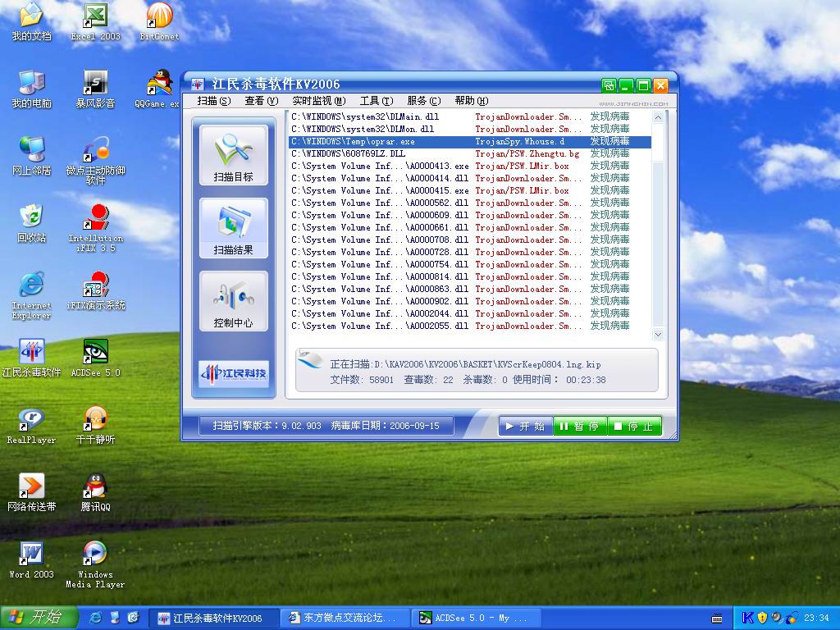Select the A0000609.dll result row

[470, 216]
